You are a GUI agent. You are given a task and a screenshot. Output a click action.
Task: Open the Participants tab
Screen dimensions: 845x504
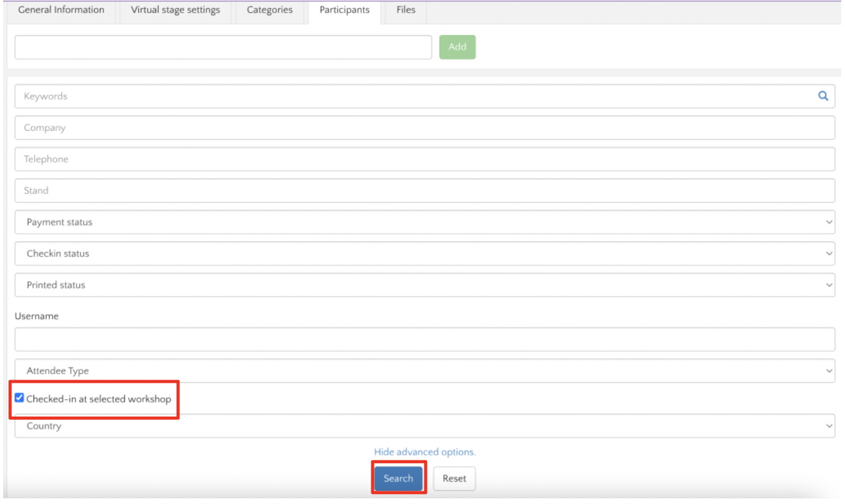coord(345,9)
